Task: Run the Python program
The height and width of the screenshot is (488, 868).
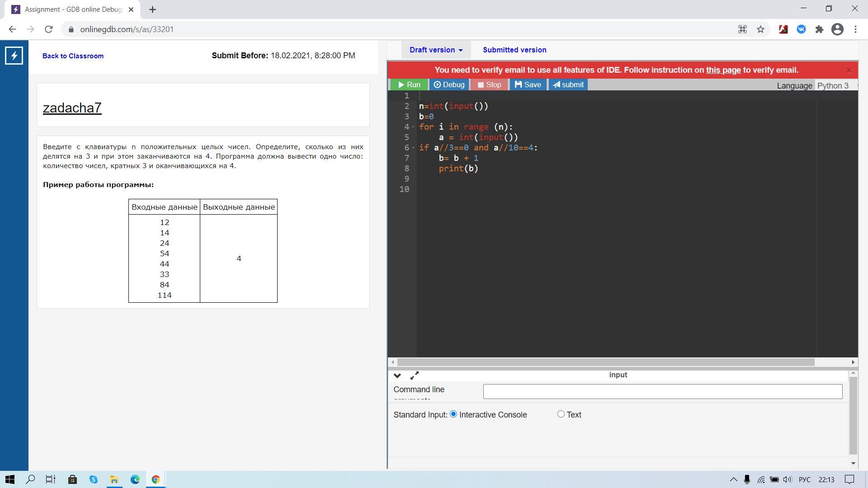Action: (x=409, y=85)
